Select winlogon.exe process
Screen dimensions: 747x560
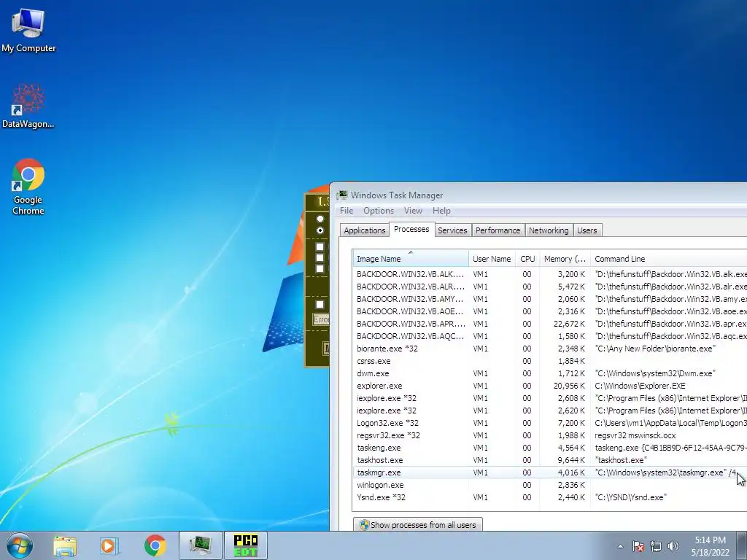[550, 485]
